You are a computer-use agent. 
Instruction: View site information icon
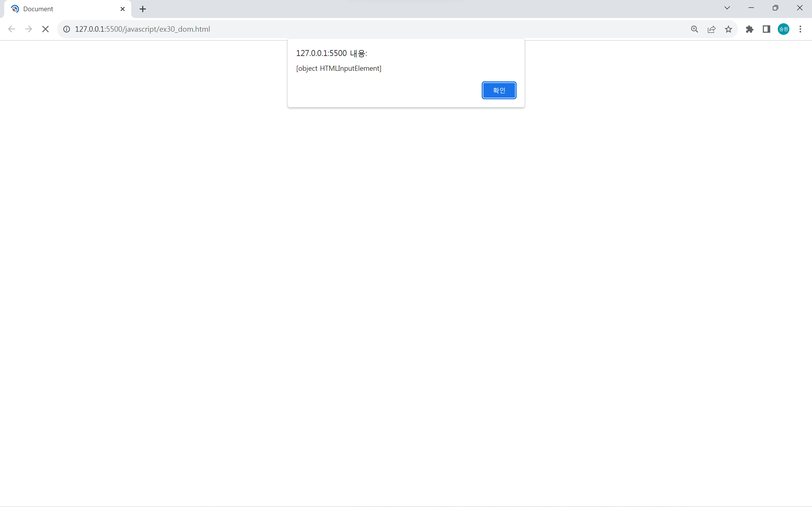(67, 29)
